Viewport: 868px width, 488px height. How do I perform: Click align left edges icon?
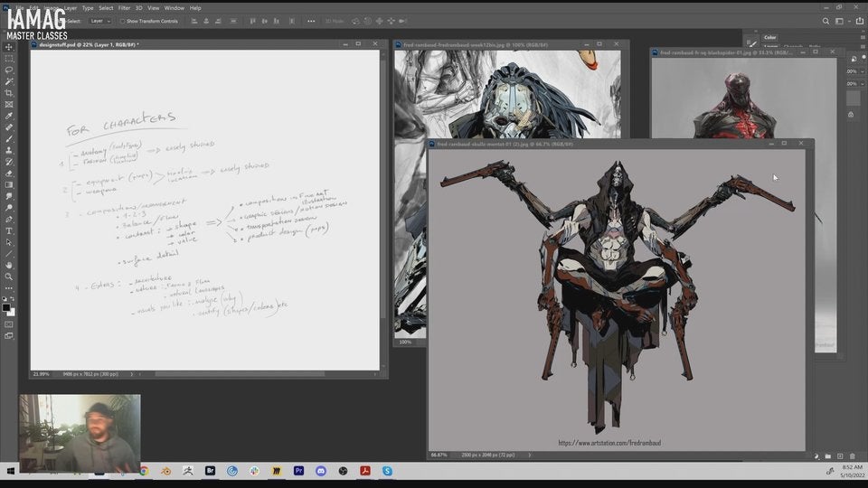click(x=194, y=21)
